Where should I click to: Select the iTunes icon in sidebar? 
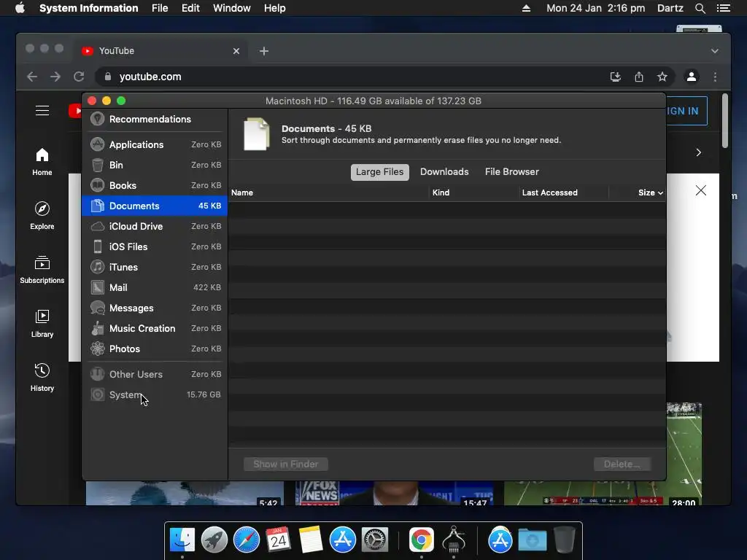pyautogui.click(x=97, y=267)
